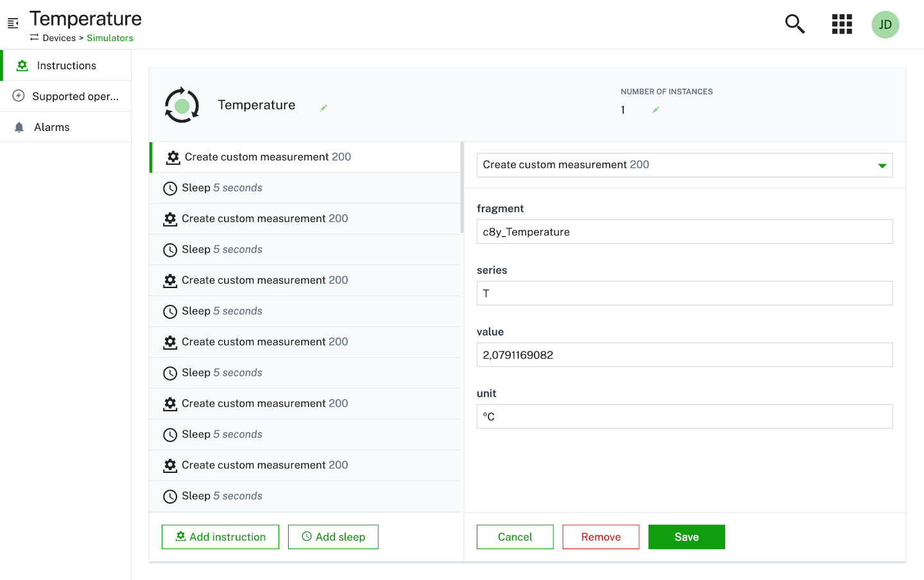Edit simulator name pencil icon
Image resolution: width=924 pixels, height=580 pixels.
[x=323, y=108]
